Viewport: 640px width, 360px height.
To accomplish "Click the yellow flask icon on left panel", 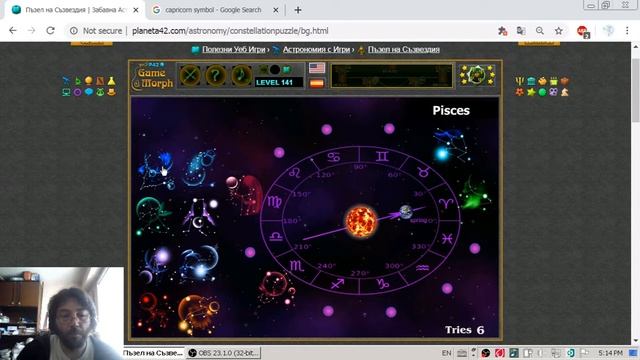I will pyautogui.click(x=111, y=81).
